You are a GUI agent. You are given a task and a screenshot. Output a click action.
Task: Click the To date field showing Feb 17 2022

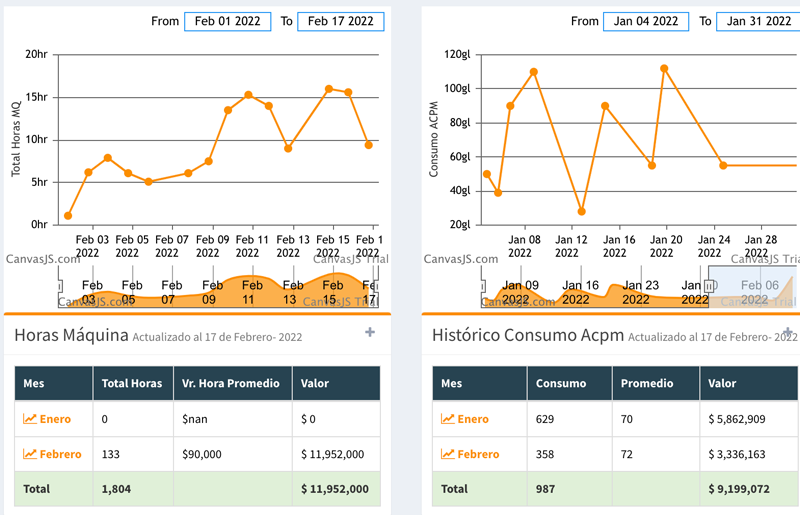click(341, 21)
